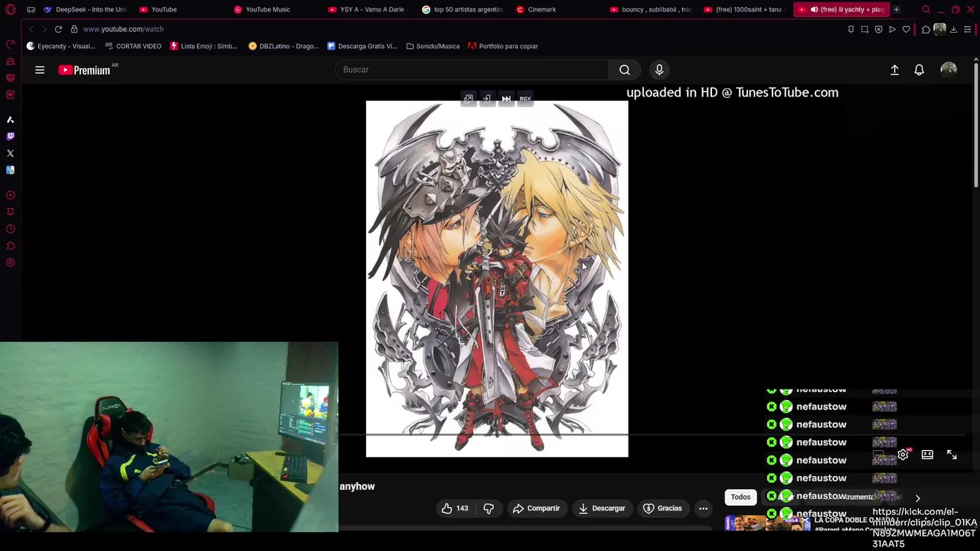
Task: Focus the Buscar search field
Action: pos(472,70)
